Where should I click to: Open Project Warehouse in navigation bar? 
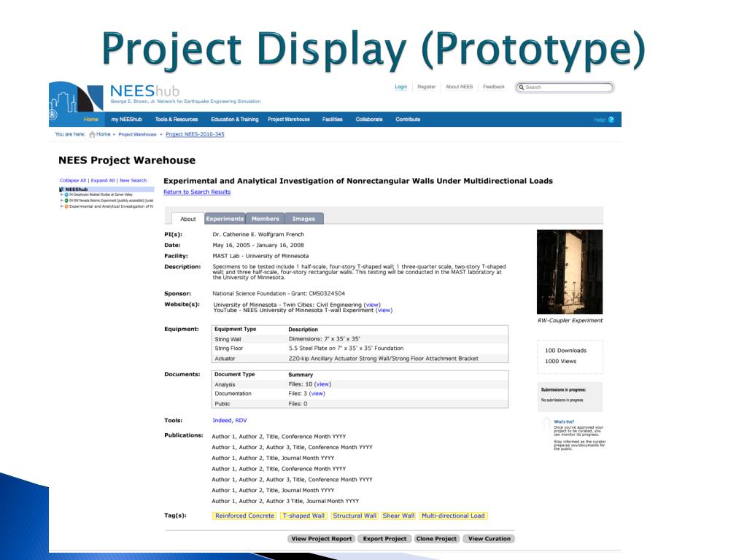288,120
